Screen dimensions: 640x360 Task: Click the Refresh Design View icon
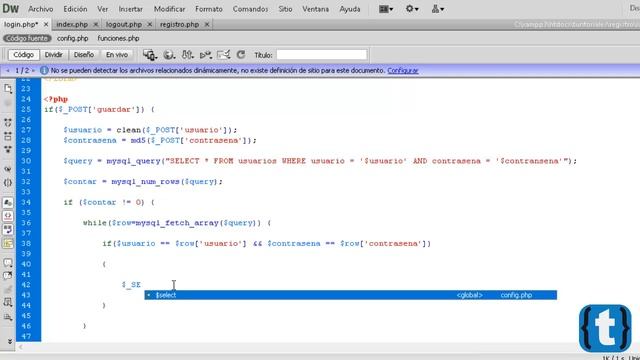(x=241, y=55)
